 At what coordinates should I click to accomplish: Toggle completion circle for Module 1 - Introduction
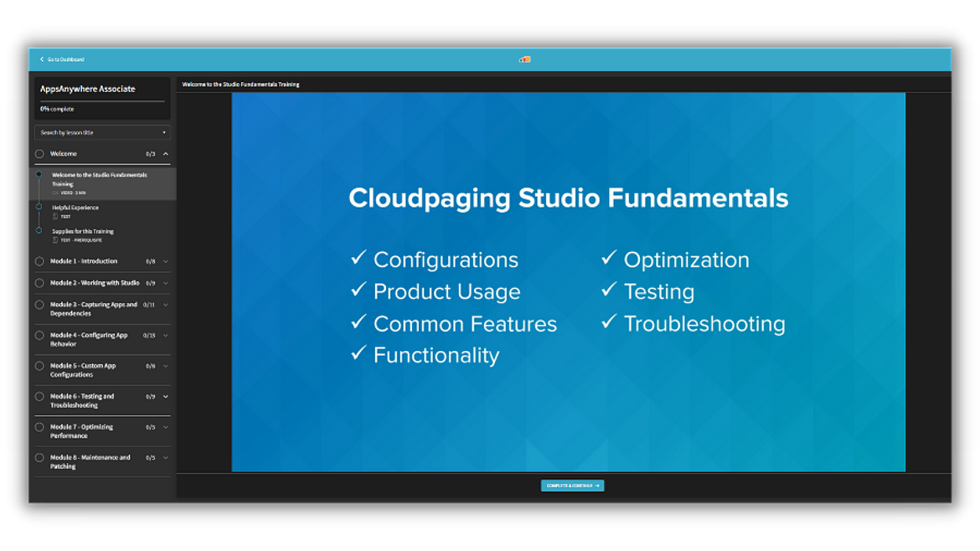(39, 261)
